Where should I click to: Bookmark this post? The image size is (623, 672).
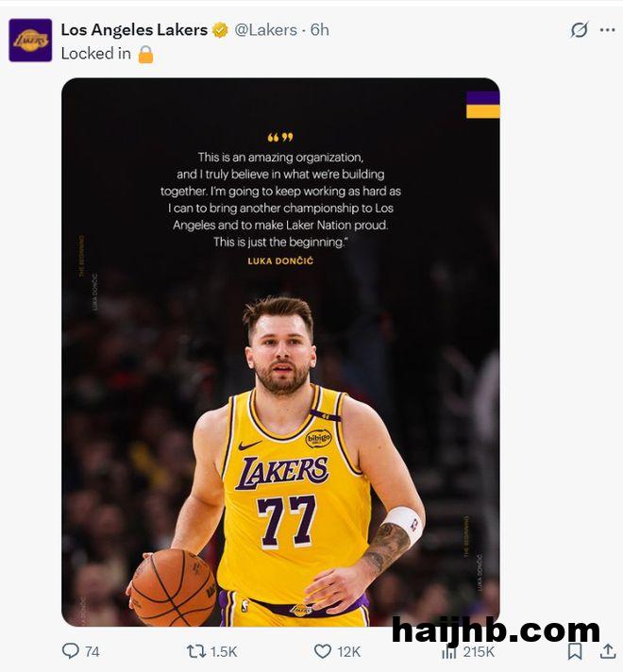pos(575,651)
